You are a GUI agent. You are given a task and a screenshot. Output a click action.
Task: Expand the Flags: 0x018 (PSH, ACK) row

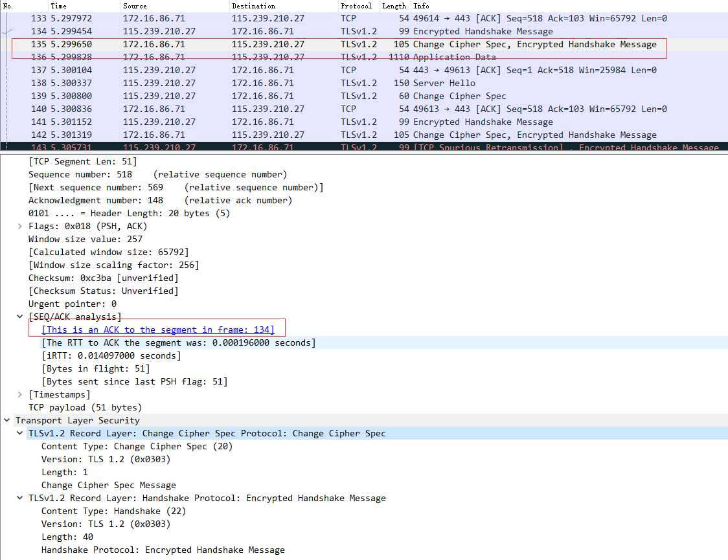point(19,227)
